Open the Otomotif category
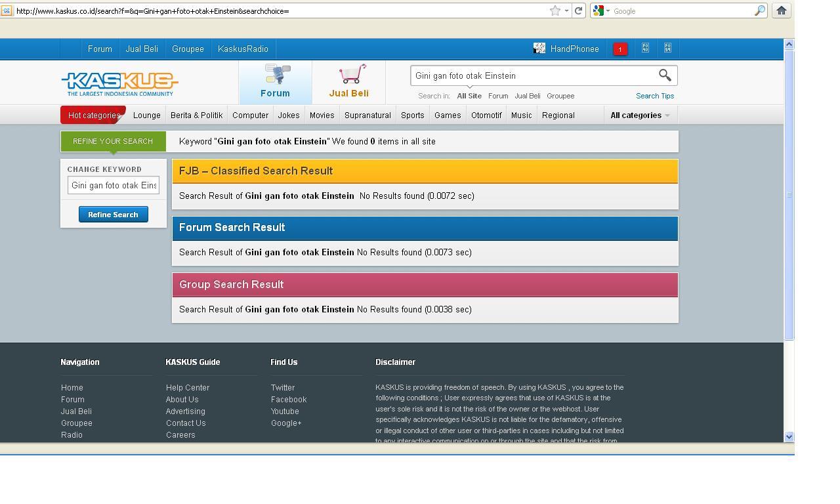Image resolution: width=840 pixels, height=504 pixels. click(486, 115)
